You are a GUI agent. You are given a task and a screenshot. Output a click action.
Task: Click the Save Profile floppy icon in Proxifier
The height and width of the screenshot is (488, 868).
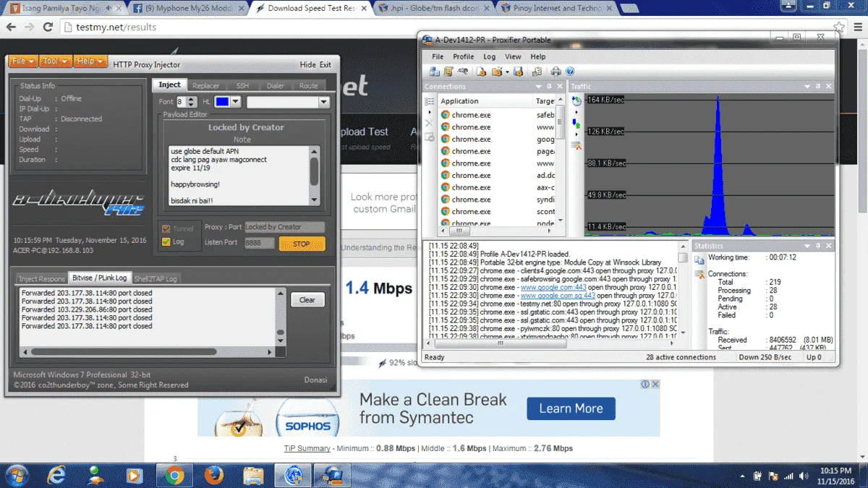coord(518,72)
